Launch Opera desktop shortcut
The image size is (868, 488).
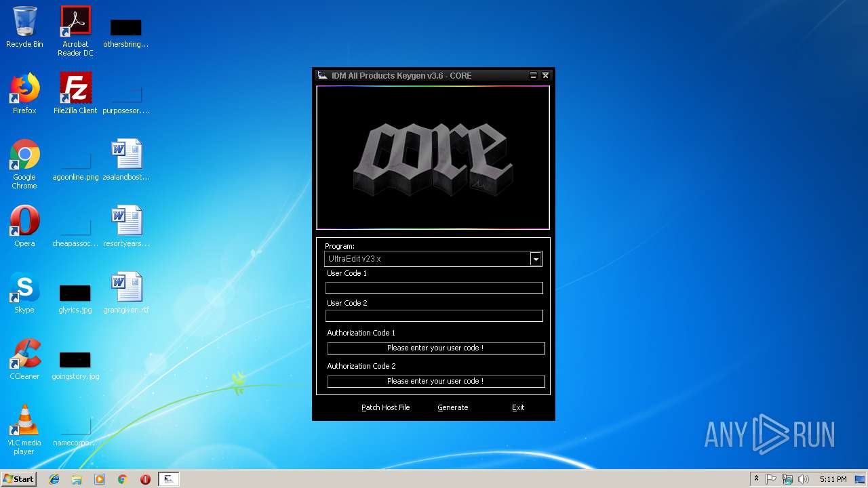(24, 226)
